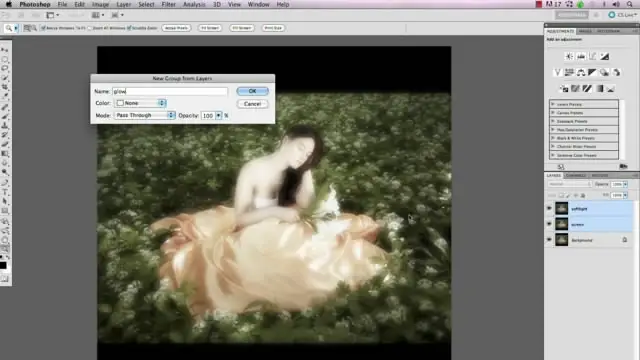Add a Vibrance adjustment
640x360 pixels.
tap(558, 73)
